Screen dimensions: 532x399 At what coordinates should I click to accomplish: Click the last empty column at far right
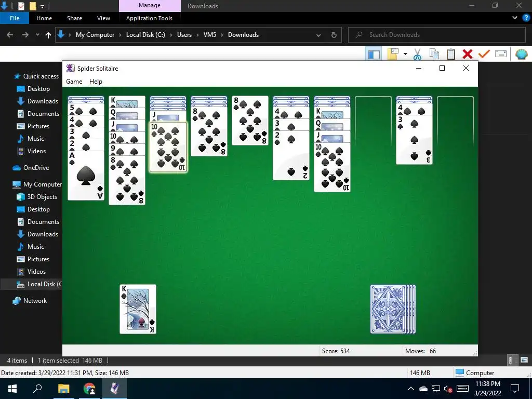pyautogui.click(x=455, y=121)
